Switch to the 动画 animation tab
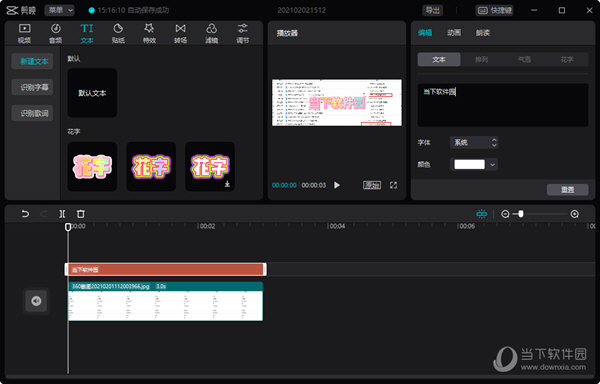The width and height of the screenshot is (600, 384). coord(454,33)
